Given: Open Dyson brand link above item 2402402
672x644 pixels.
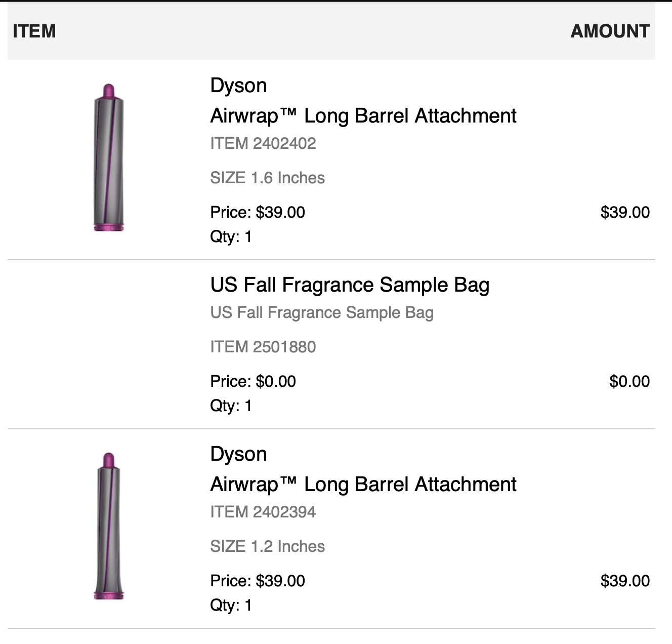Looking at the screenshot, I should [238, 86].
